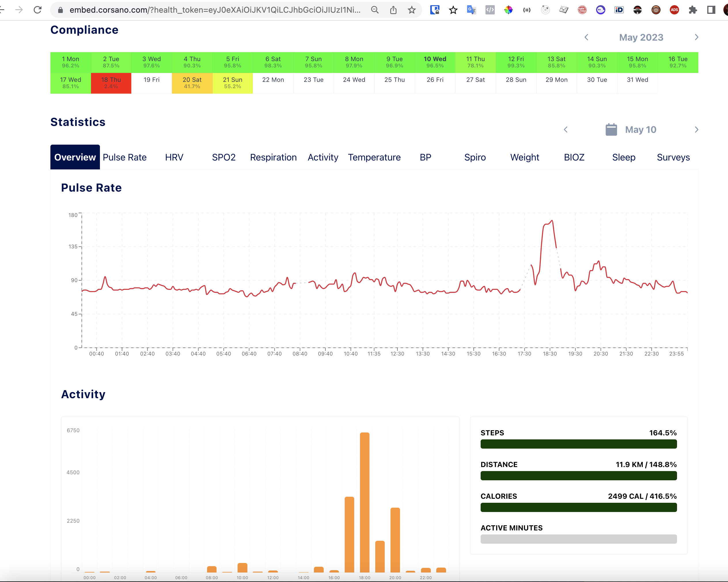Image resolution: width=728 pixels, height=582 pixels.
Task: Open the calendar icon beside May 10
Action: coord(611,130)
